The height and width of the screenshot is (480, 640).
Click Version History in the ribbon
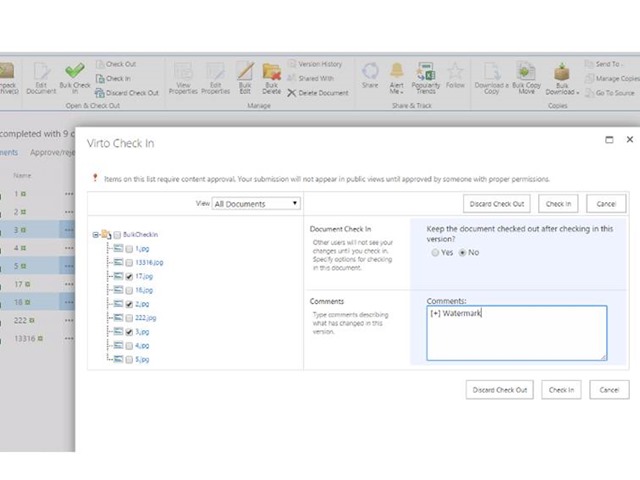319,64
